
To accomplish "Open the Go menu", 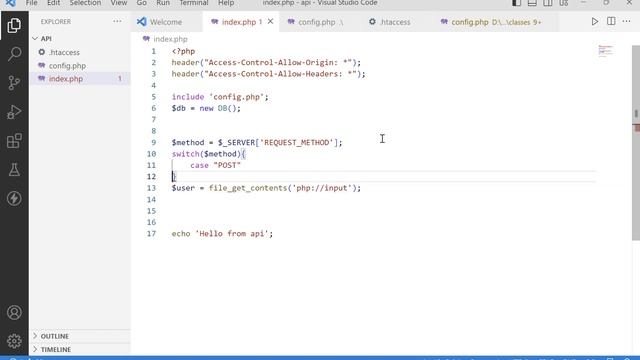I will pos(142,3).
